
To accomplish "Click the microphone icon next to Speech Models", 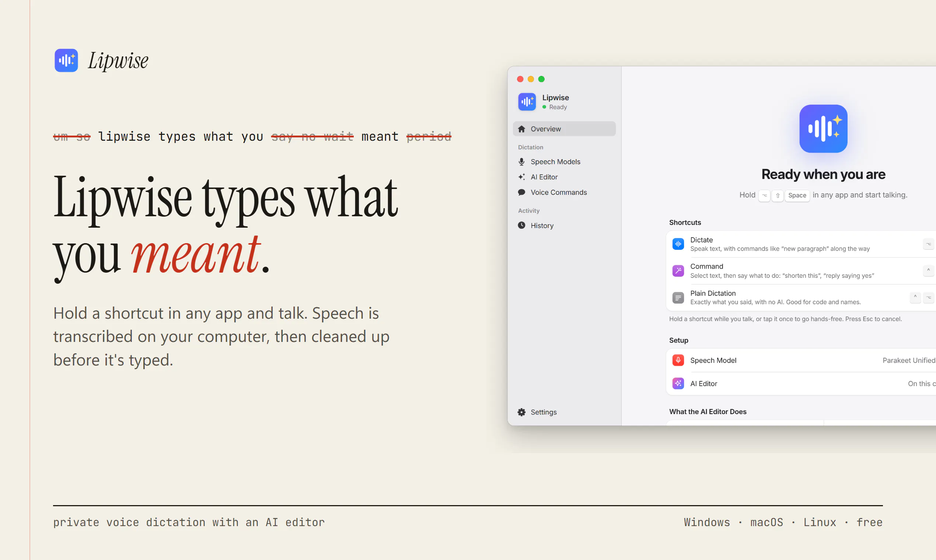I will tap(521, 161).
